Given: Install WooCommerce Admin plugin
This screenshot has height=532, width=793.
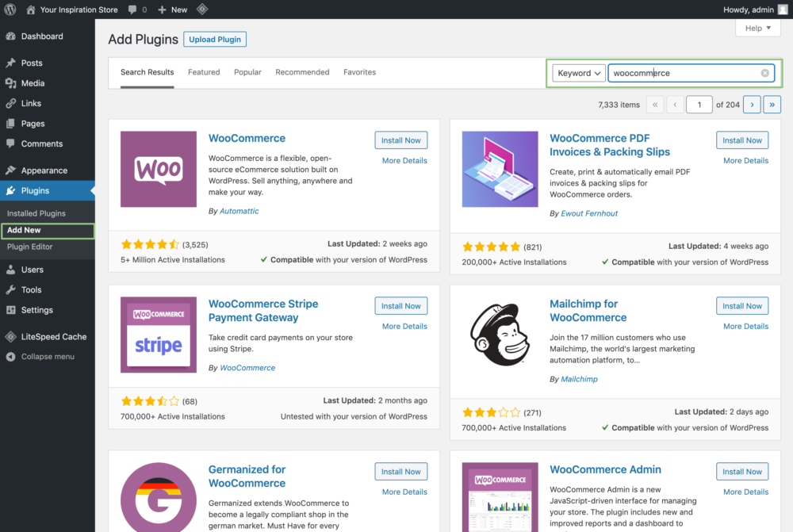Looking at the screenshot, I should pos(742,471).
